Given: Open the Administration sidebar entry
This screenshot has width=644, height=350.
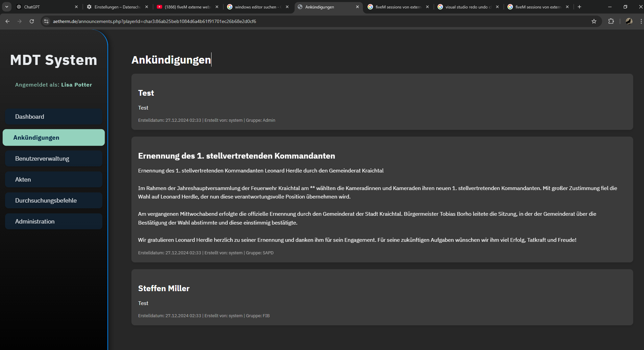Looking at the screenshot, I should 54,221.
